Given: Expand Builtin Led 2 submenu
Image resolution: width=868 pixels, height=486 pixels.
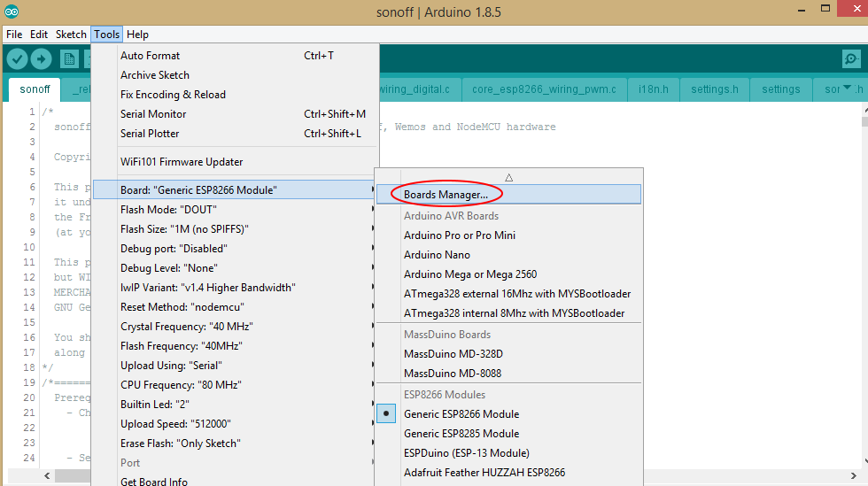Looking at the screenshot, I should (x=236, y=404).
